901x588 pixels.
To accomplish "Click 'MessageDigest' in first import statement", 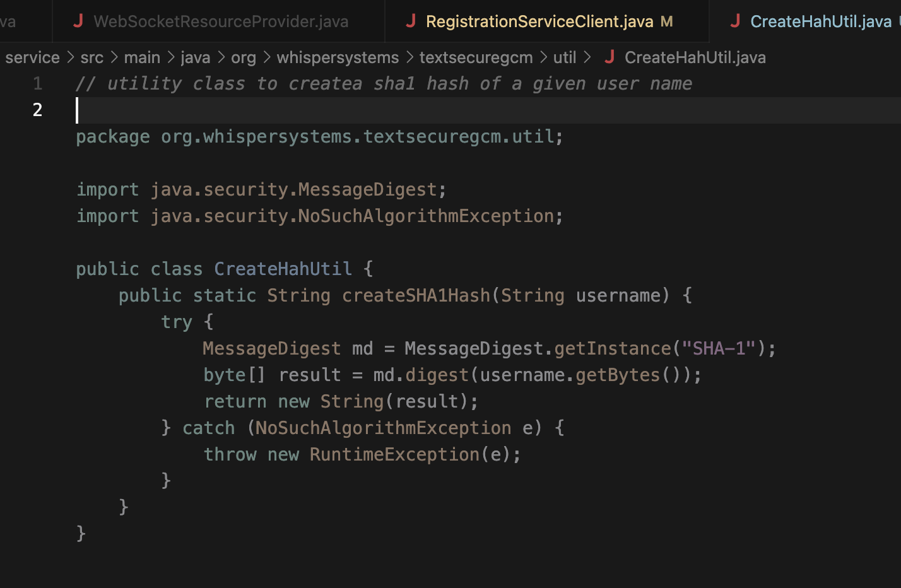I will click(x=367, y=189).
